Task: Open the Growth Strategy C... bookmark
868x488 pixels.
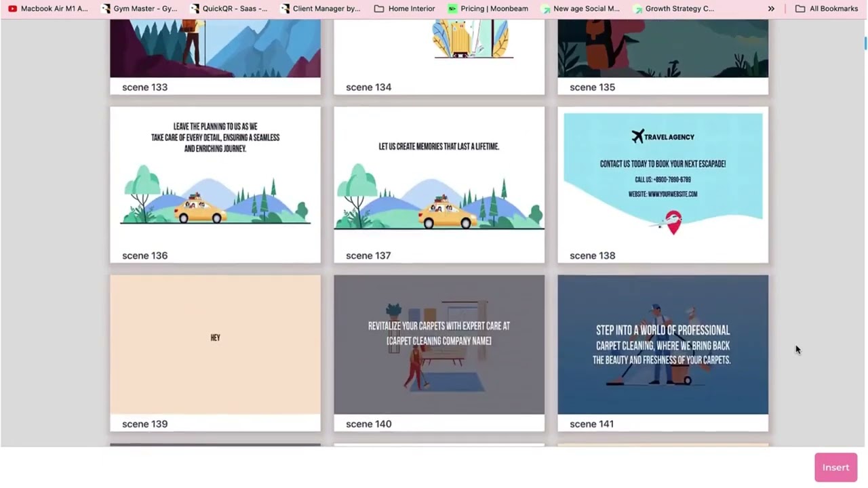Action: click(673, 9)
